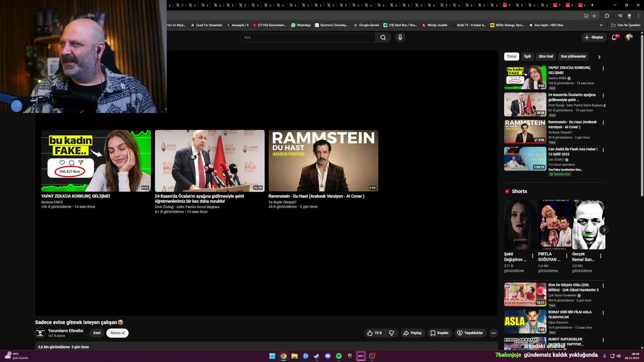Click the dislike thumbs down icon
The width and height of the screenshot is (644, 362).
pos(391,333)
